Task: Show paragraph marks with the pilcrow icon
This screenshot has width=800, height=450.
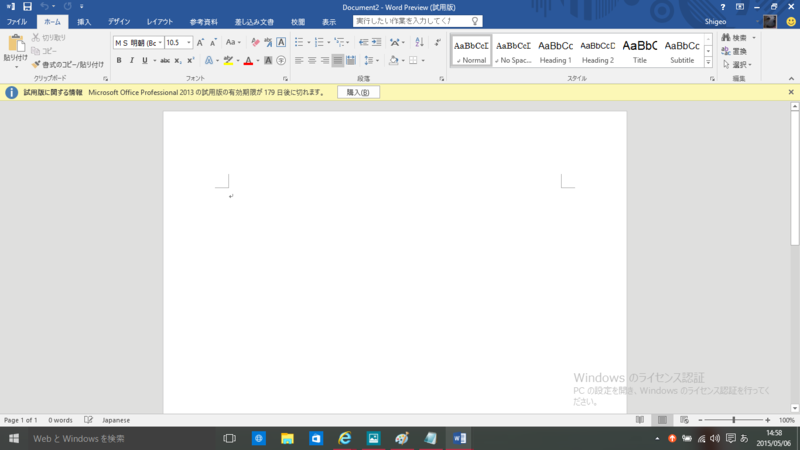Action: [438, 42]
